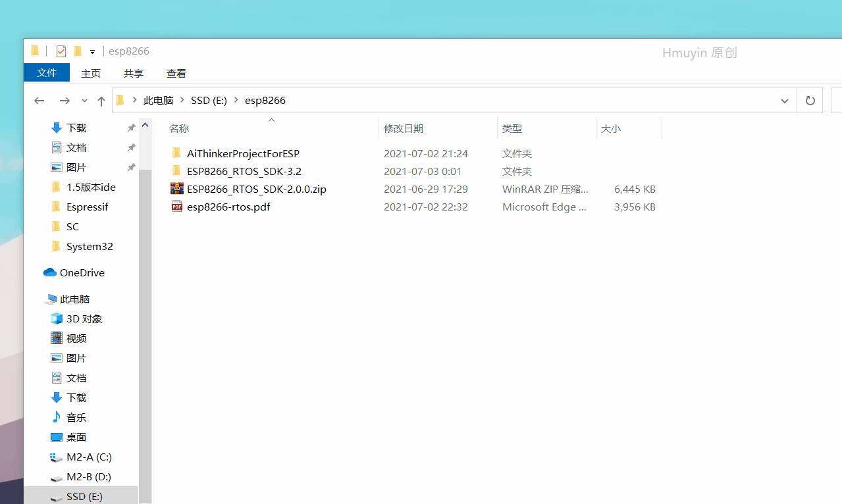
Task: Open the recent locations chevron dropdown
Action: 84,100
